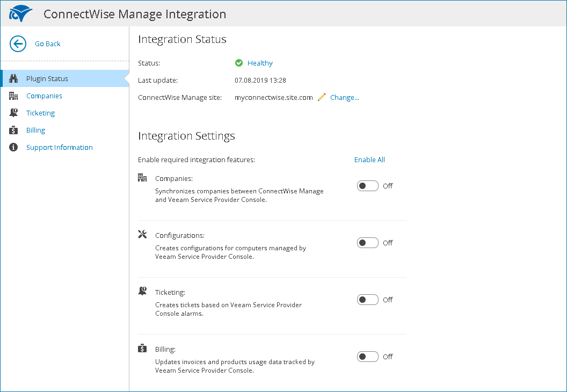567x392 pixels.
Task: Toggle Billing invoices updating on
Action: (367, 356)
